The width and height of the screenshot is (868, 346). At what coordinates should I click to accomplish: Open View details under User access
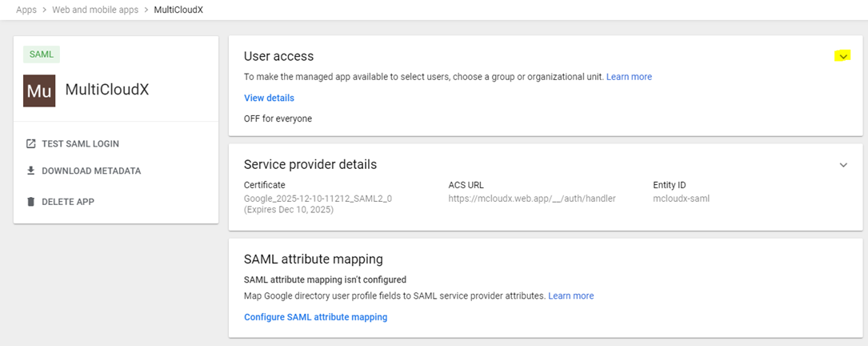tap(269, 98)
